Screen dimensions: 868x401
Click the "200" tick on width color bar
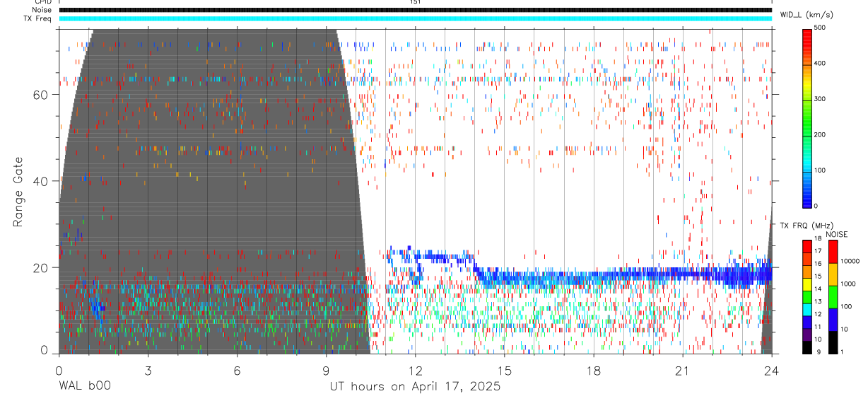821,135
